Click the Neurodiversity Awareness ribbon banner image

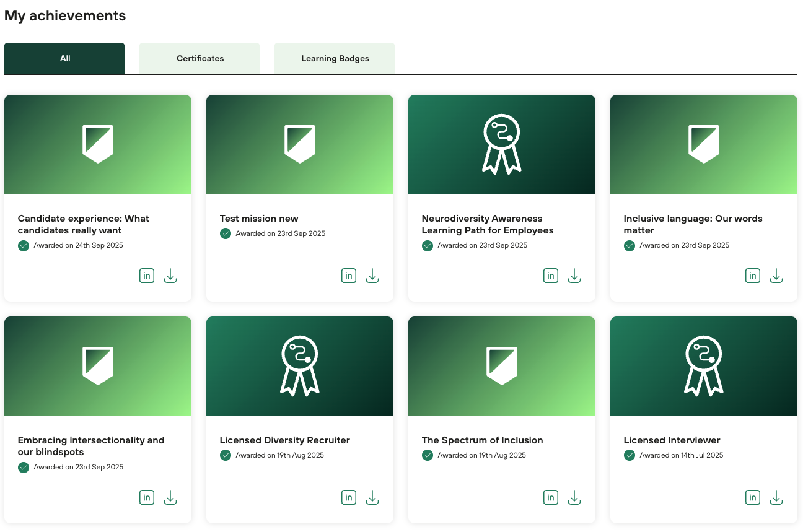point(501,144)
